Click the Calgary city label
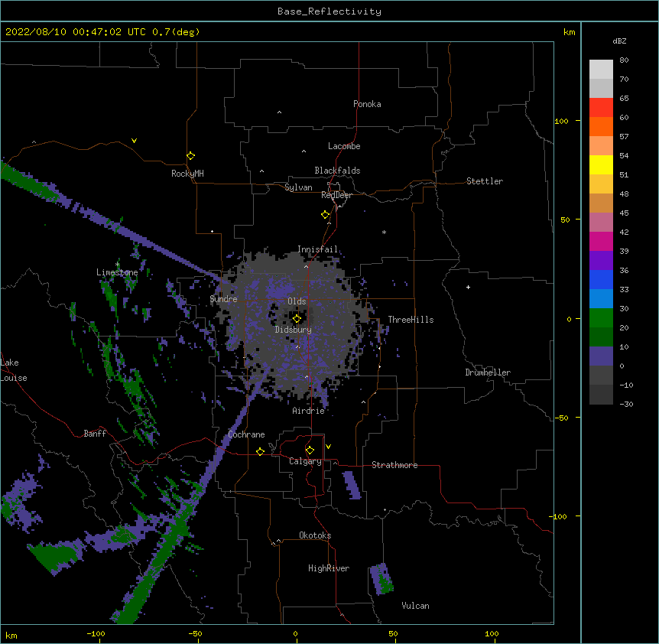 coord(305,461)
